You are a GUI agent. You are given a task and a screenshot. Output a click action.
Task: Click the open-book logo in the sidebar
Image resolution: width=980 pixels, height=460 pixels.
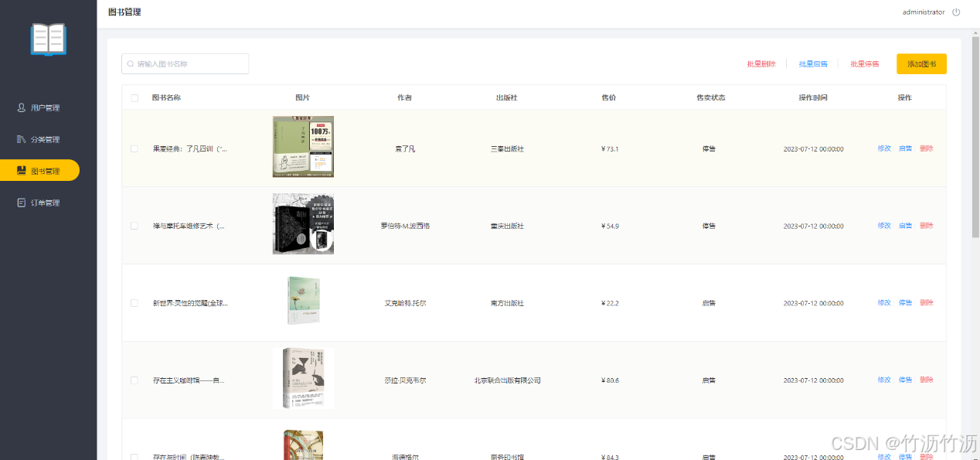pyautogui.click(x=49, y=39)
